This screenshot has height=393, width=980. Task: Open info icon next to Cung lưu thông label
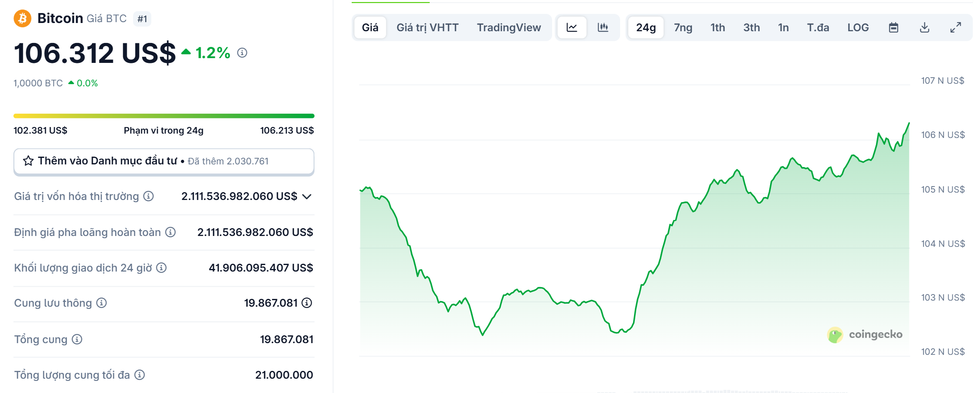(101, 303)
